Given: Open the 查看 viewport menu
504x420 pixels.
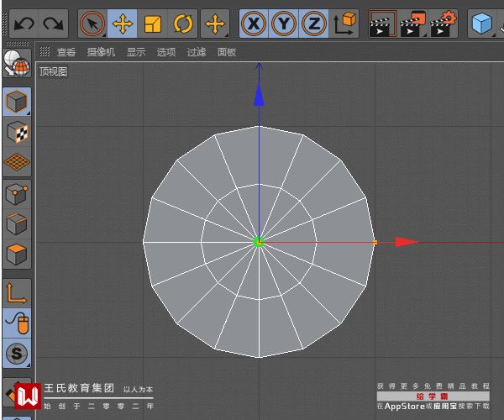Looking at the screenshot, I should click(x=66, y=52).
